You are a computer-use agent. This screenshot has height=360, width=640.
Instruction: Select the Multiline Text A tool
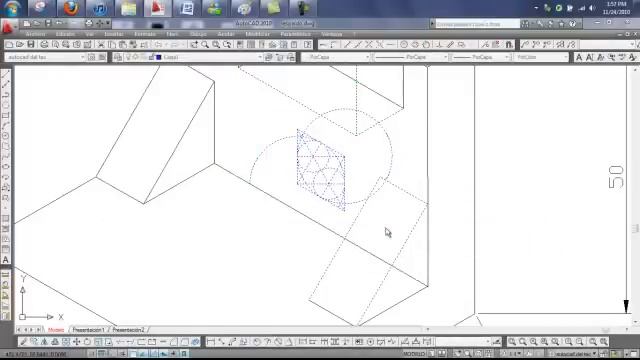click(x=6, y=260)
